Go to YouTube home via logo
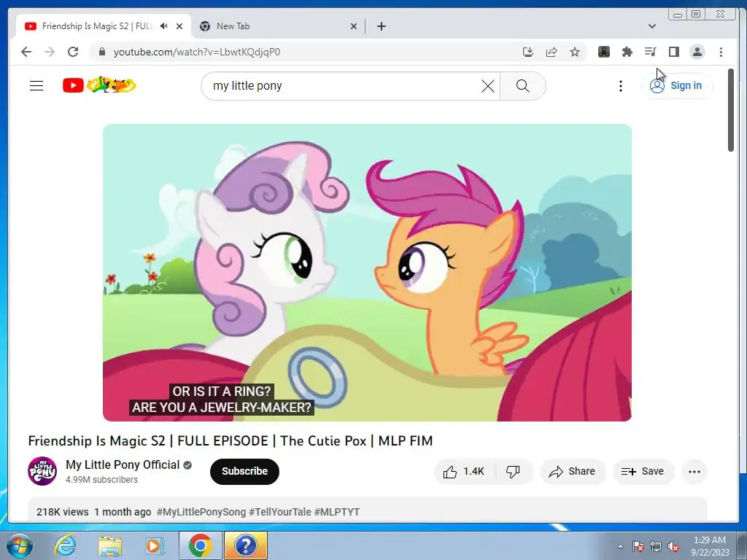Screen dimensions: 747x560 point(99,85)
